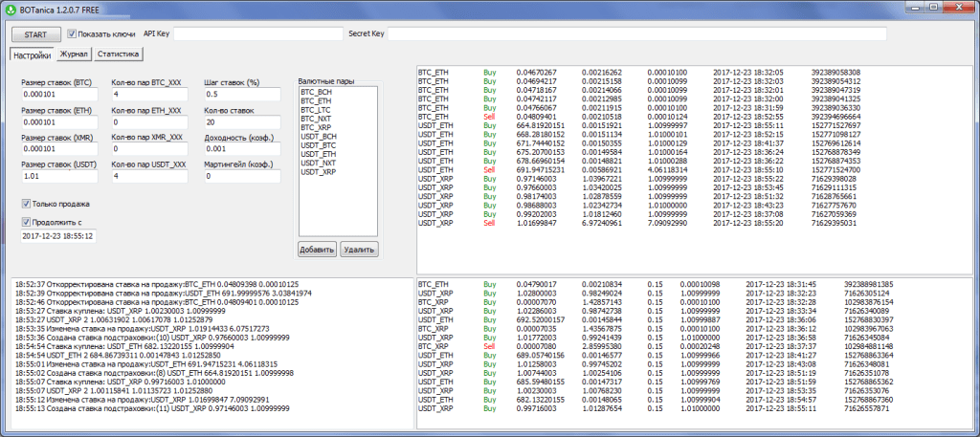Viewport: 980px width, 437px height.
Task: Click the Шаг ставок (%) field
Action: pos(242,94)
